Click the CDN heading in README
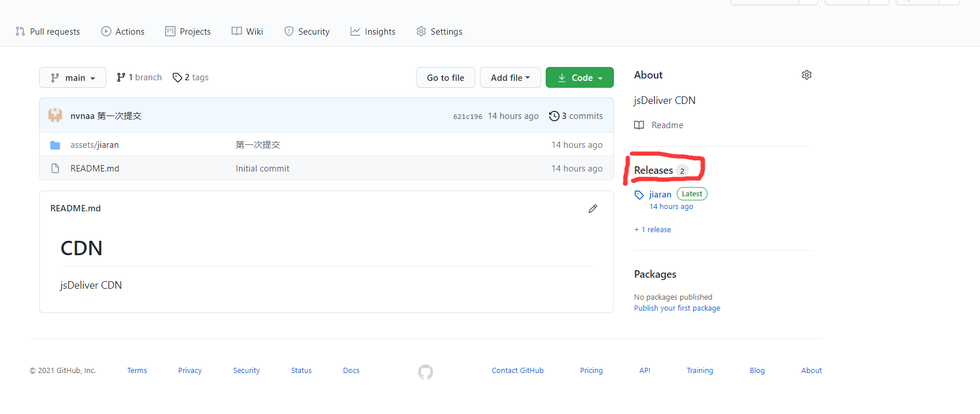Viewport: 980px width, 414px height. (81, 248)
